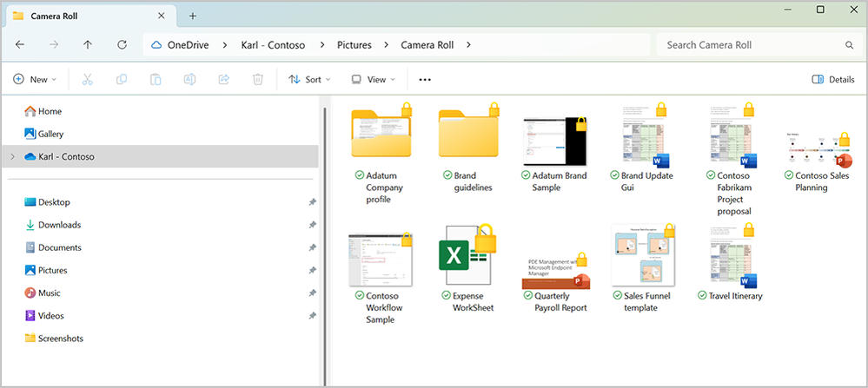Open the Adatum Company profile folder icon
868x388 pixels.
[381, 133]
